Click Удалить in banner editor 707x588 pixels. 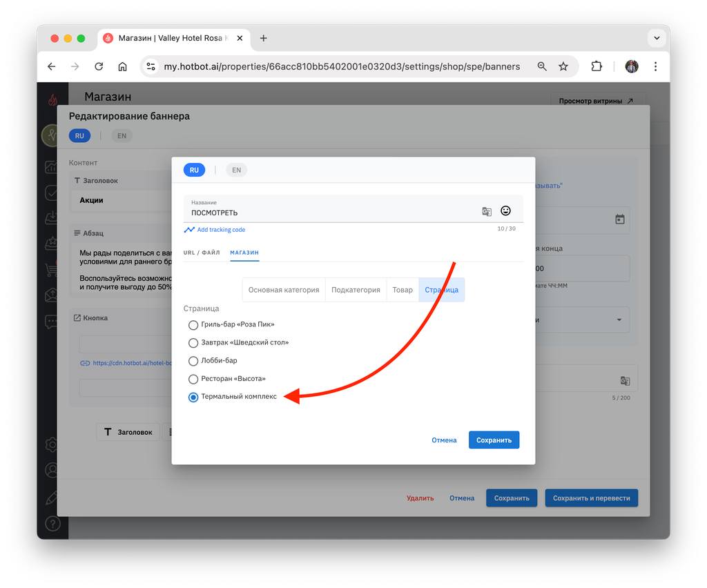click(x=420, y=498)
